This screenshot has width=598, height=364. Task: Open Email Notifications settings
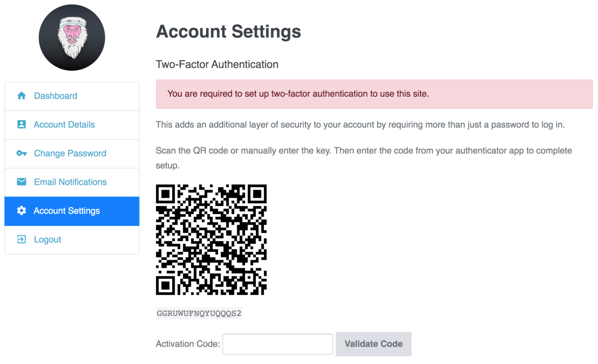click(x=72, y=182)
